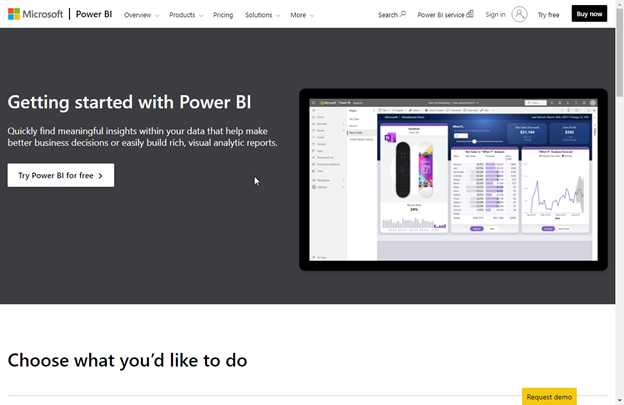Click Try Power BI for free button
The width and height of the screenshot is (624, 405).
pos(60,175)
